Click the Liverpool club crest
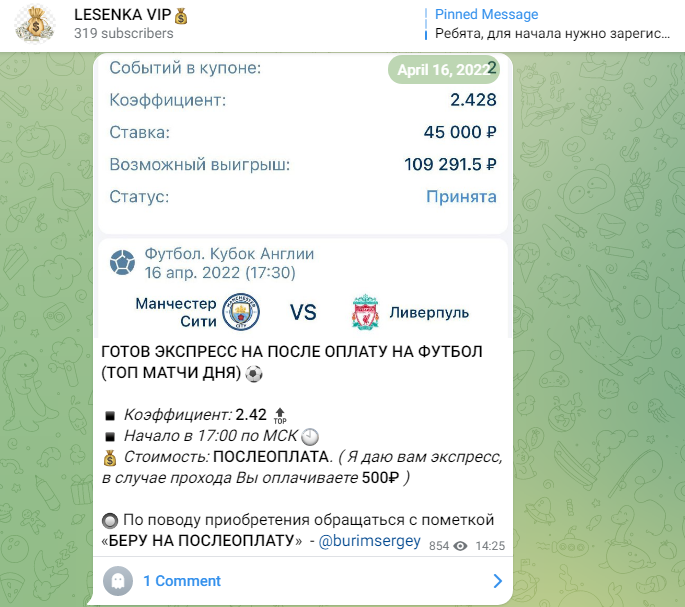The width and height of the screenshot is (685, 607). click(365, 312)
